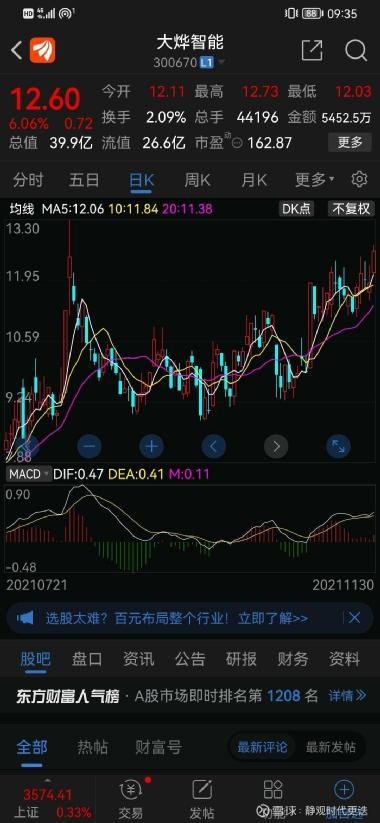The width and height of the screenshot is (380, 823).
Task: Tap the current price 12.60
Action: (x=45, y=99)
